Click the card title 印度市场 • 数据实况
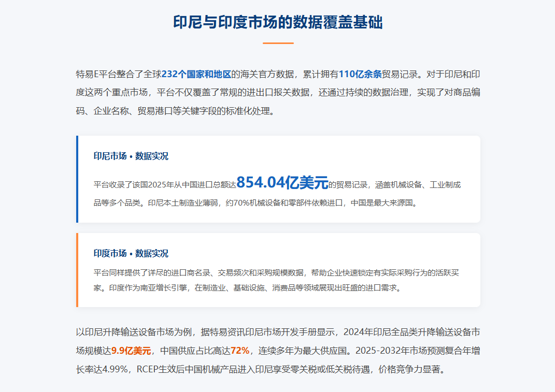The width and height of the screenshot is (555, 392). tap(131, 253)
